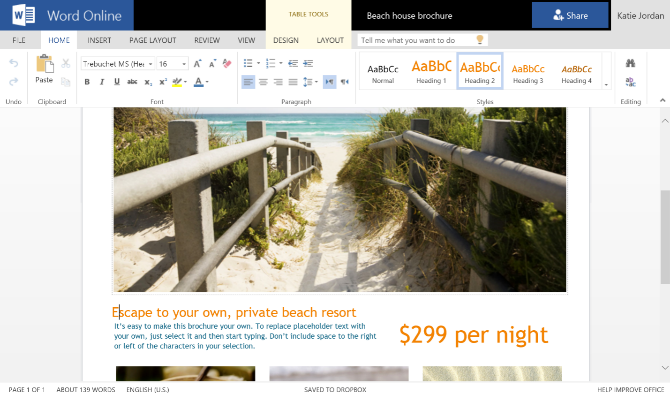The height and width of the screenshot is (394, 670).
Task: Switch to the PAGE LAYOUT tab
Action: (153, 40)
